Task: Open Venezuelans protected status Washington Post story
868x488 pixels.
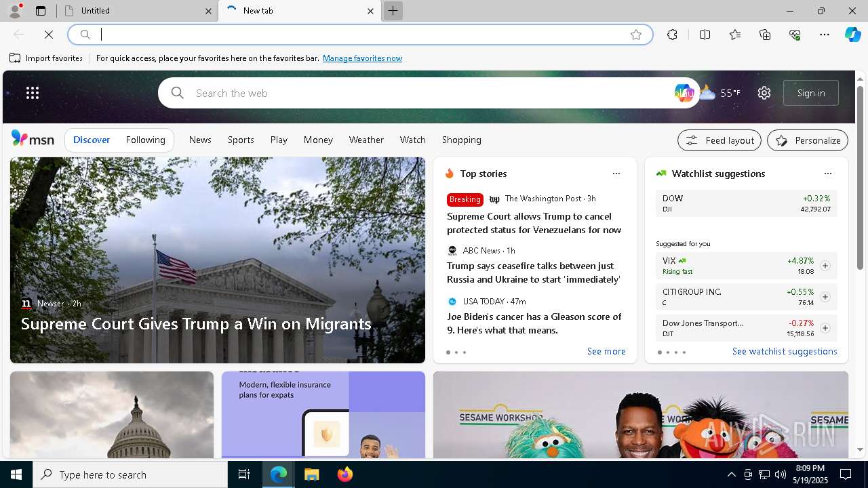Action: (x=534, y=223)
